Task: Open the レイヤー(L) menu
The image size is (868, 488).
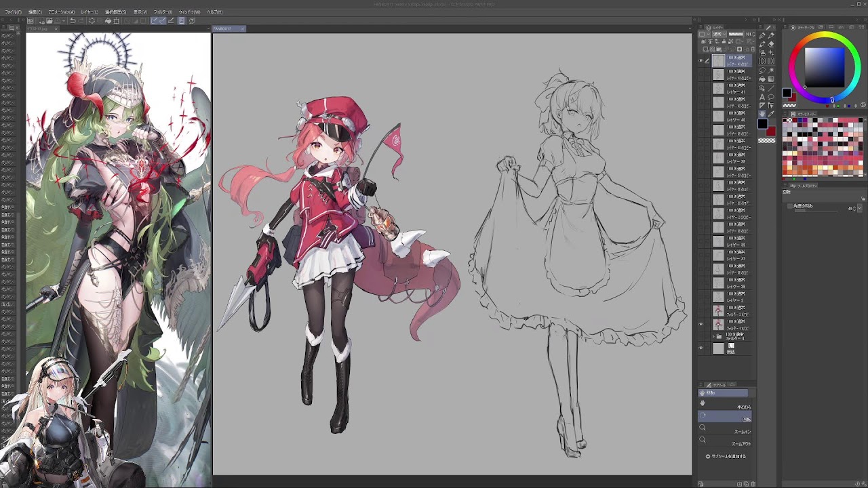Action: click(x=90, y=12)
